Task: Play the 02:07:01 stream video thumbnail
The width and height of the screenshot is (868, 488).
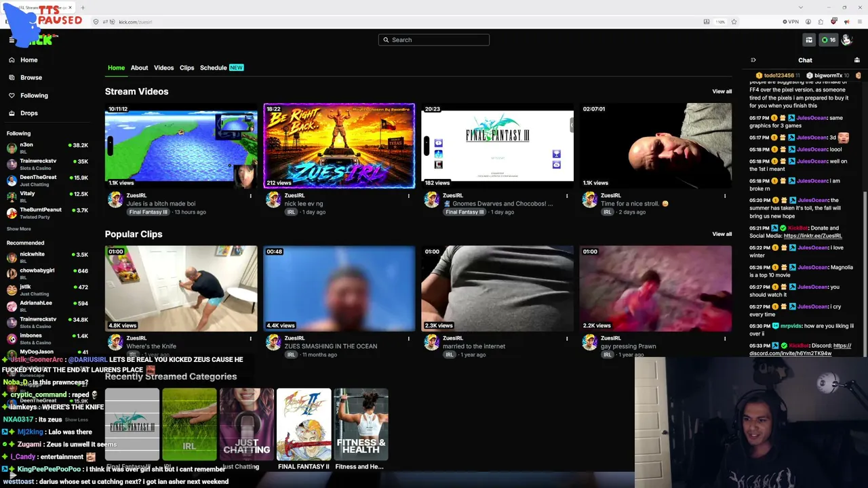Action: 656,146
